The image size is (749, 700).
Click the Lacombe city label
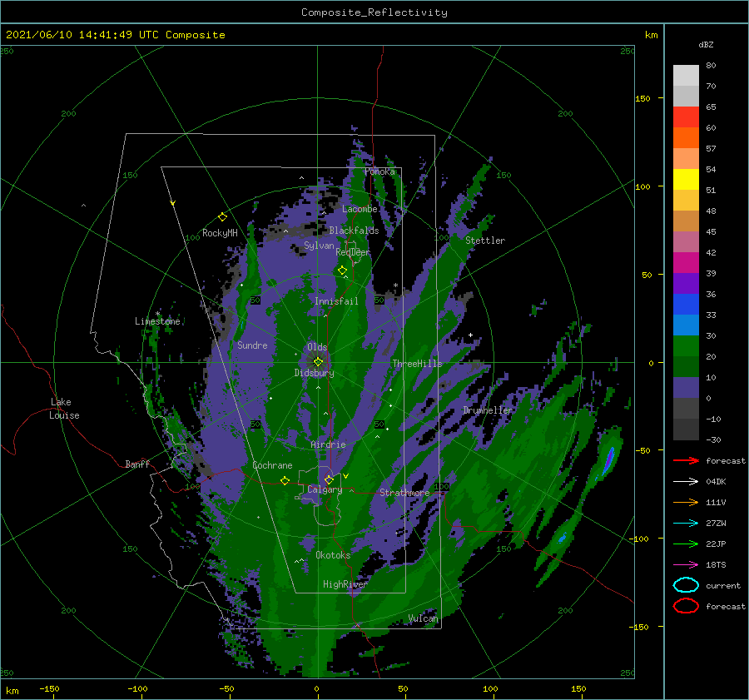coord(360,209)
